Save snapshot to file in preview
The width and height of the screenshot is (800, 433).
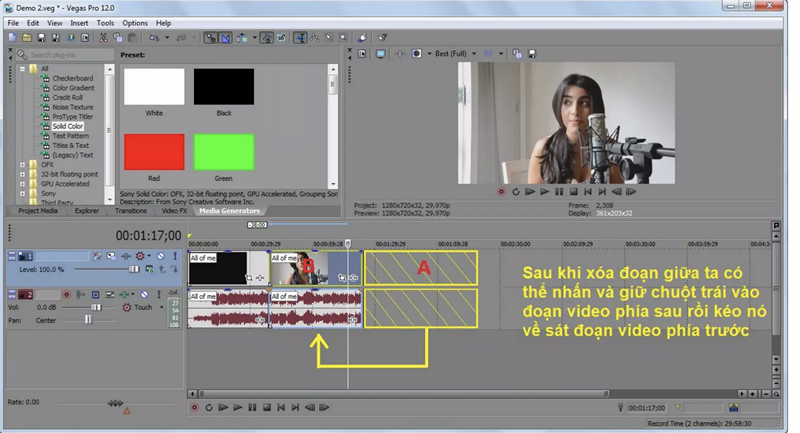click(532, 54)
